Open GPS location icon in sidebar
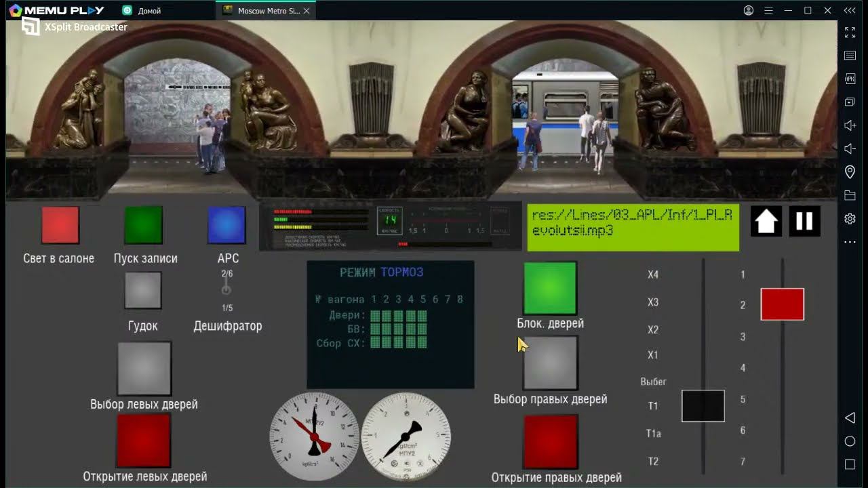 click(850, 172)
